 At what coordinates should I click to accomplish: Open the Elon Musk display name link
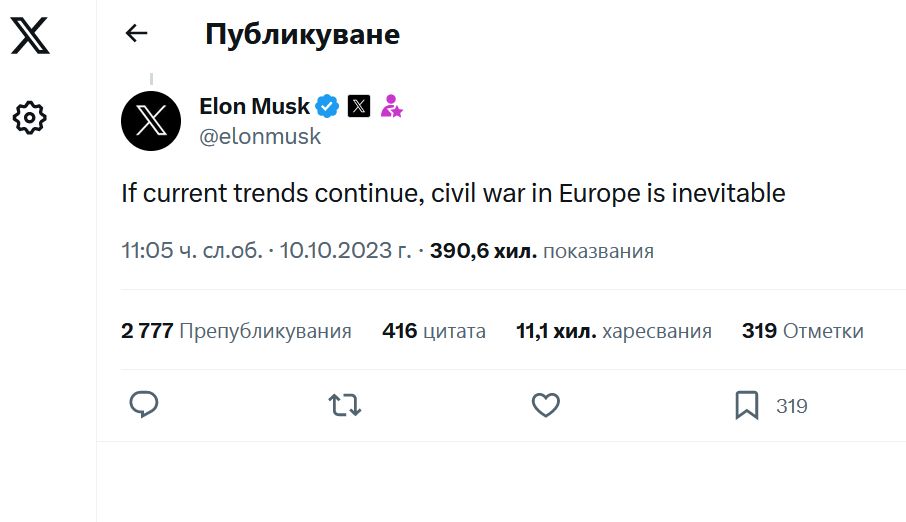(x=254, y=106)
